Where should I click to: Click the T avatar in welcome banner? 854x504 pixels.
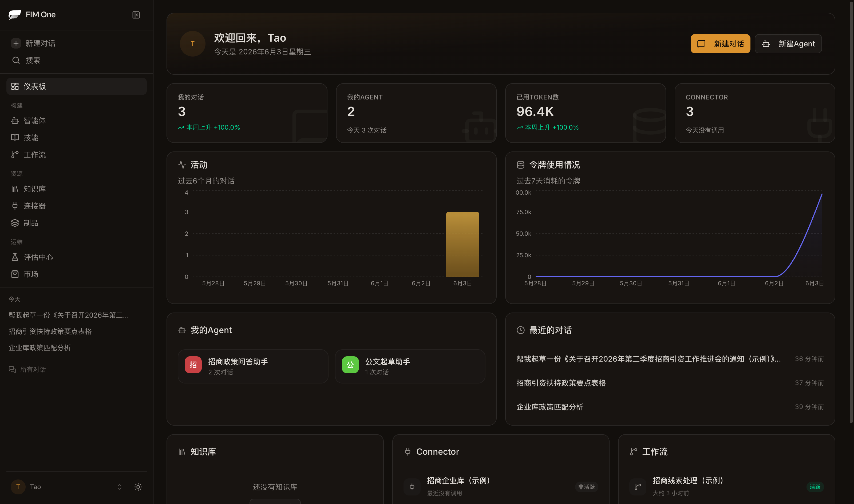click(193, 44)
